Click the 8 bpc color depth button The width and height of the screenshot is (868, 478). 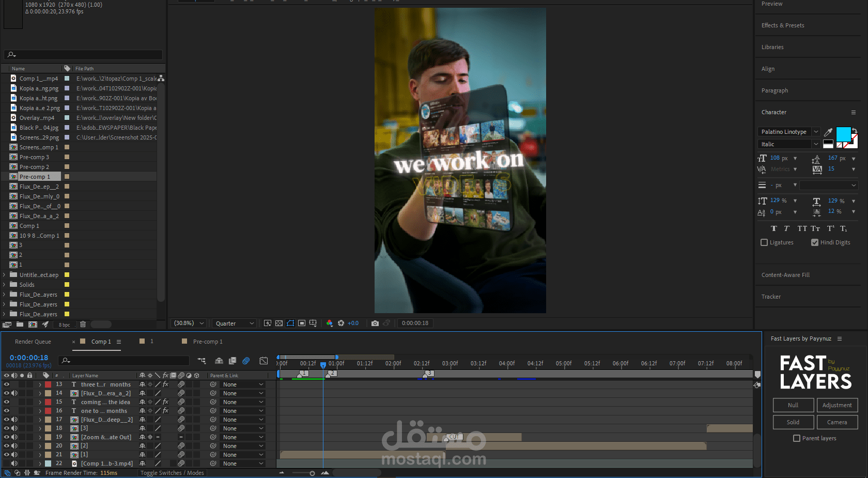pyautogui.click(x=64, y=325)
